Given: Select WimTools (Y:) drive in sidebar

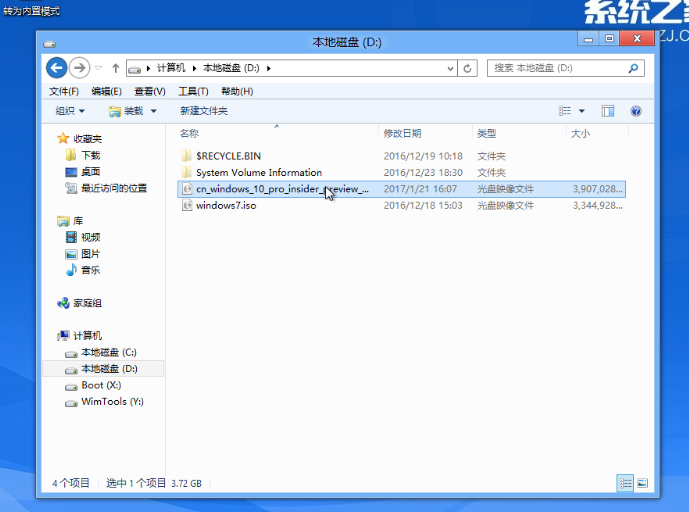Looking at the screenshot, I should 112,402.
